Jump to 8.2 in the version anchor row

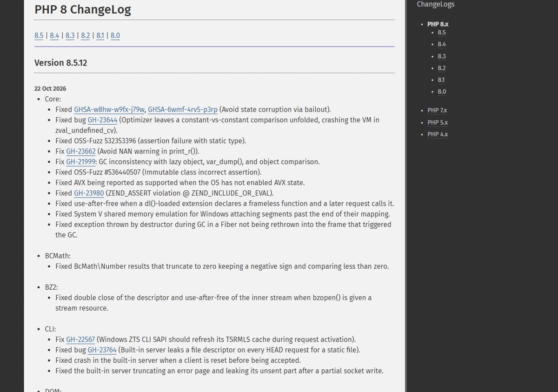[x=85, y=35]
